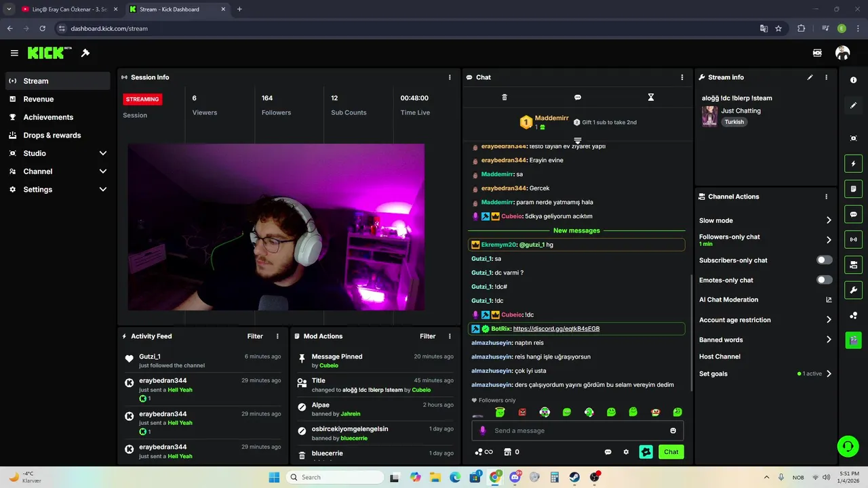Open Banned words chevron

click(829, 340)
